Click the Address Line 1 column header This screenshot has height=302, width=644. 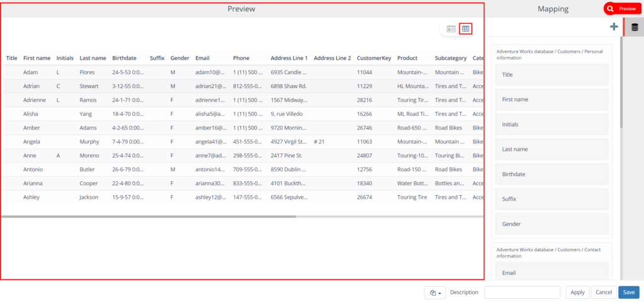coord(289,59)
